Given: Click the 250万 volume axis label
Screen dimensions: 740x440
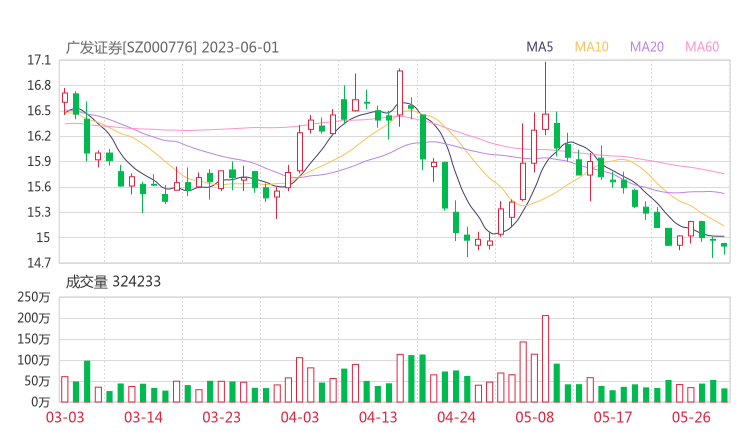Looking at the screenshot, I should (x=34, y=297).
